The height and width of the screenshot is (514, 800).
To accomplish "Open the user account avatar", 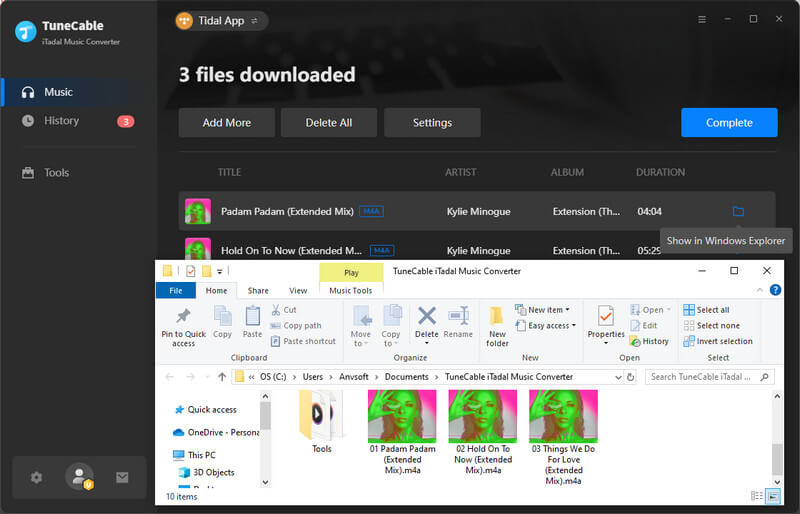I will (x=80, y=477).
